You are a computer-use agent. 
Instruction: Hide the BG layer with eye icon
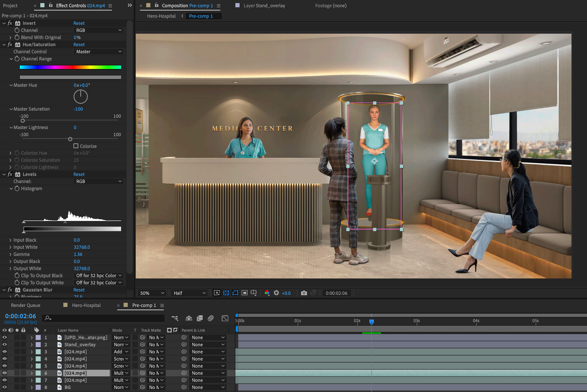coord(4,387)
